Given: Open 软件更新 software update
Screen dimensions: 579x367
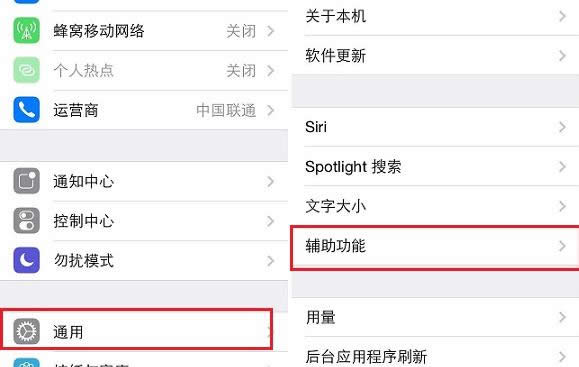Looking at the screenshot, I should (x=435, y=56).
